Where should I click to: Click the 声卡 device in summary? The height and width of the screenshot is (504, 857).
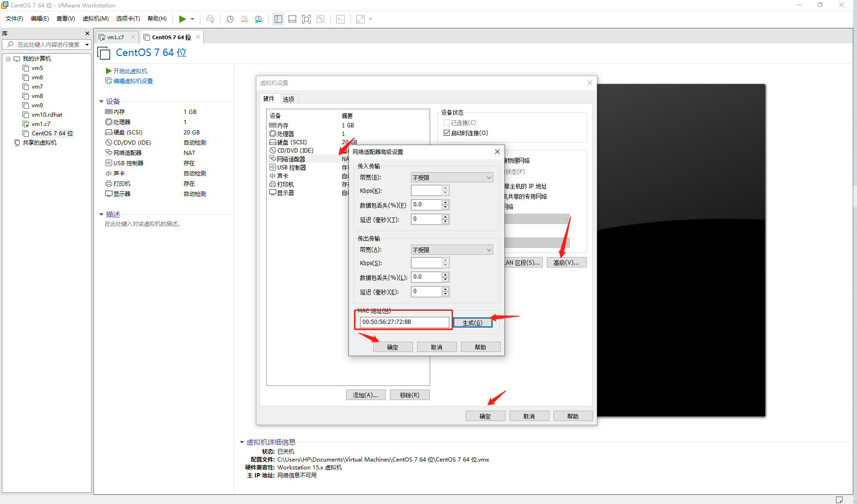[x=119, y=174]
